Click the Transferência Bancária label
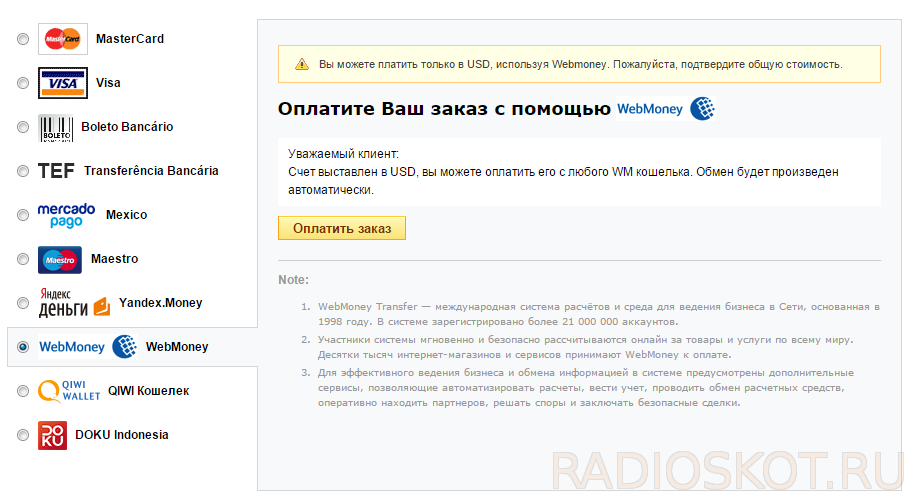916x500 pixels. coord(151,171)
